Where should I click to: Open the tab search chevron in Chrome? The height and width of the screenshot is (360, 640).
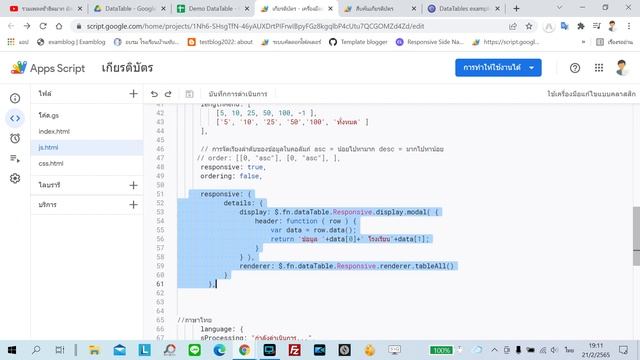click(560, 8)
